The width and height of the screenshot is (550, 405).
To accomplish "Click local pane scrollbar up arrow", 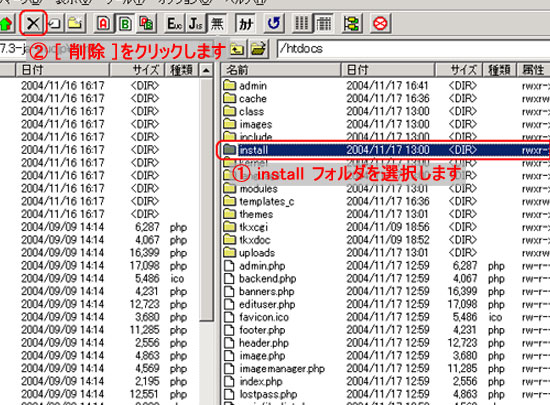I will click(x=206, y=70).
